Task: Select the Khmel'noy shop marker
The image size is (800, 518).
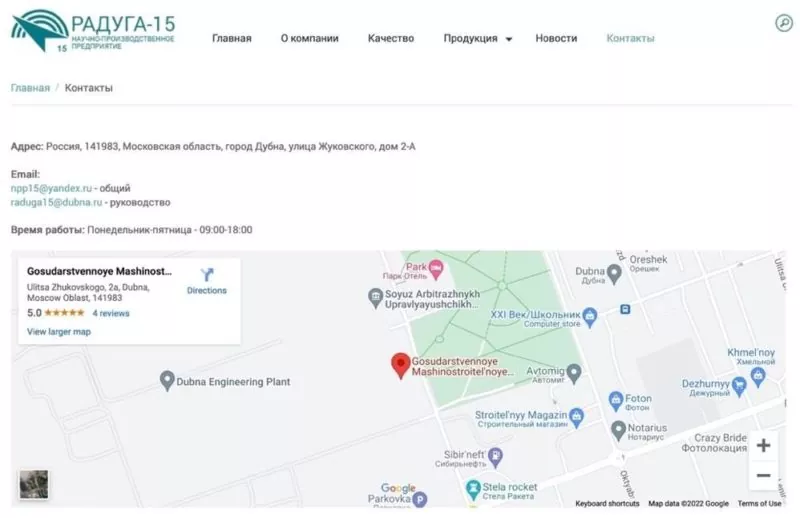Action: tap(758, 377)
